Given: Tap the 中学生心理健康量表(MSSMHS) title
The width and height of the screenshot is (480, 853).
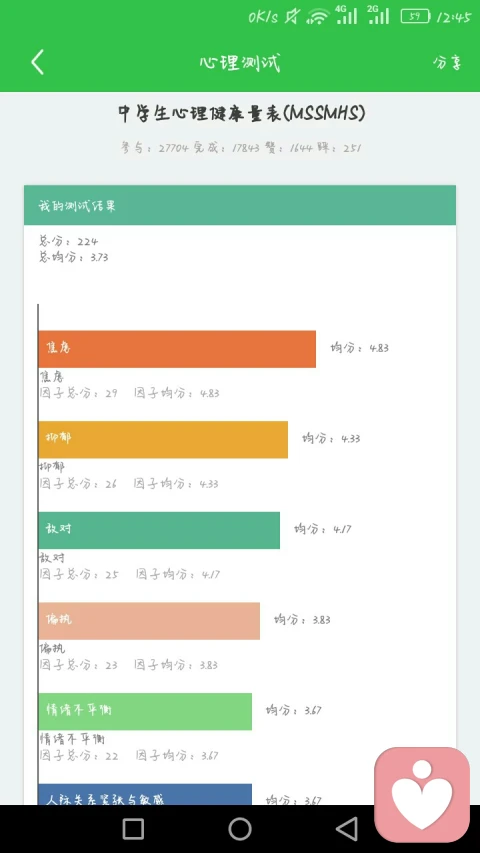Looking at the screenshot, I should (242, 114).
